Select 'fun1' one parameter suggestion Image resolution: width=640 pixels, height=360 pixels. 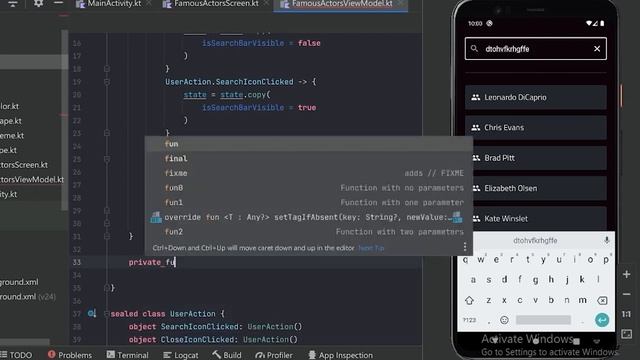[x=309, y=202]
